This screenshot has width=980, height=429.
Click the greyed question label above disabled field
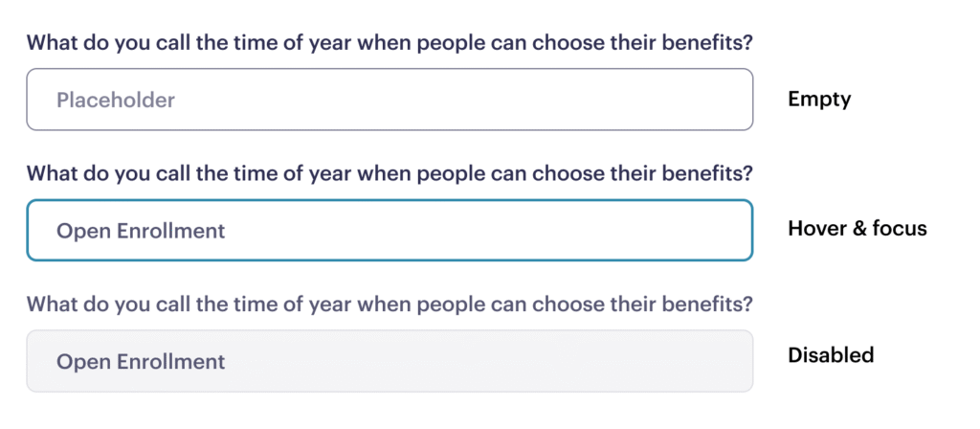coord(390,305)
